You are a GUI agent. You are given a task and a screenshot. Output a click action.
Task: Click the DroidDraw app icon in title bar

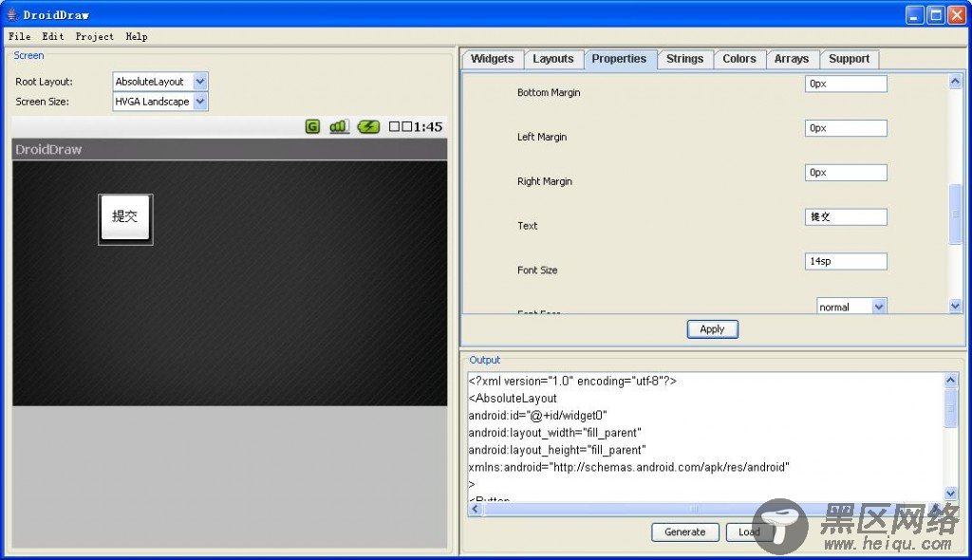(x=11, y=14)
